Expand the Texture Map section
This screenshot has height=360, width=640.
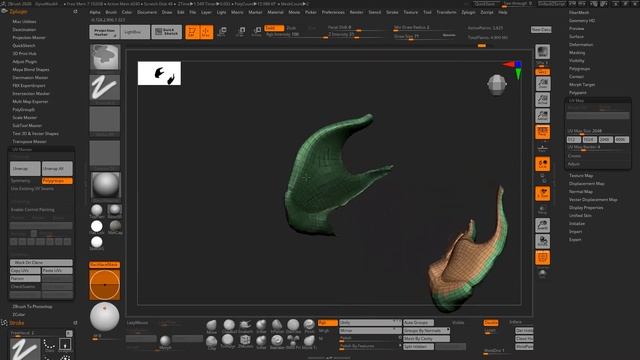(x=581, y=176)
